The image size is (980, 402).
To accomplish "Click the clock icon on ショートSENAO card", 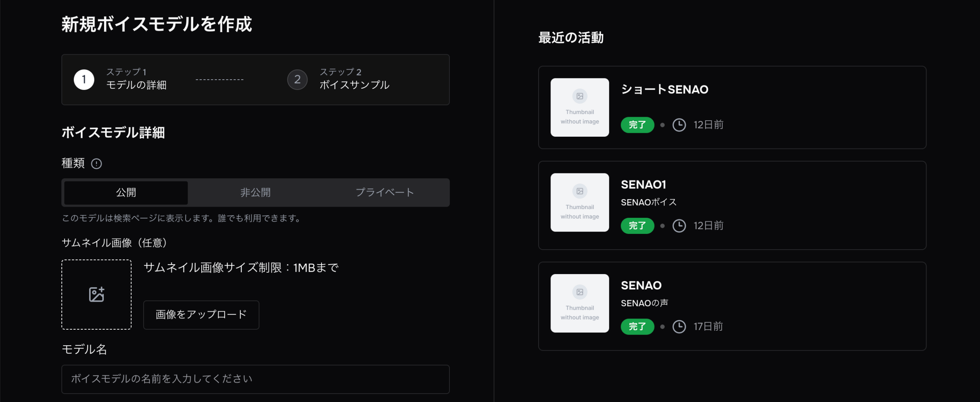I will coord(679,125).
